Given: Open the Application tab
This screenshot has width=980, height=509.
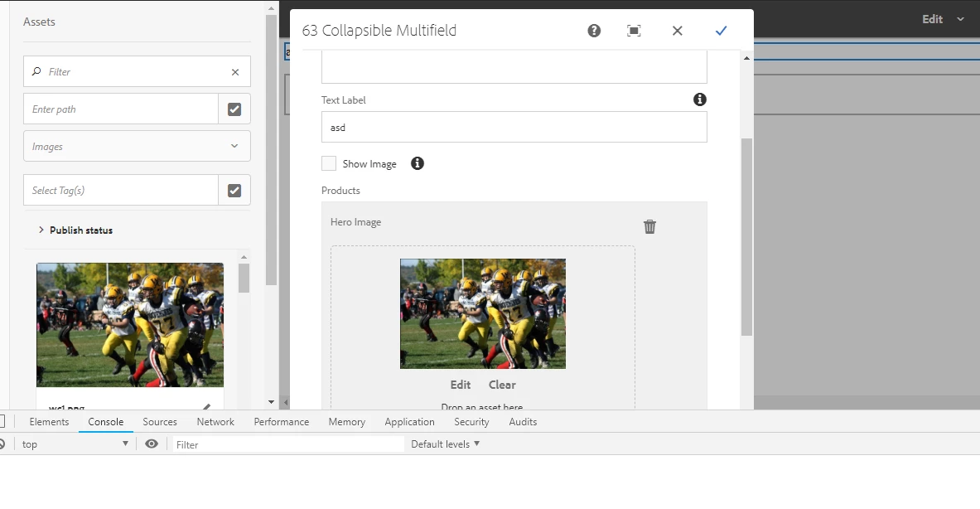Looking at the screenshot, I should click(409, 421).
